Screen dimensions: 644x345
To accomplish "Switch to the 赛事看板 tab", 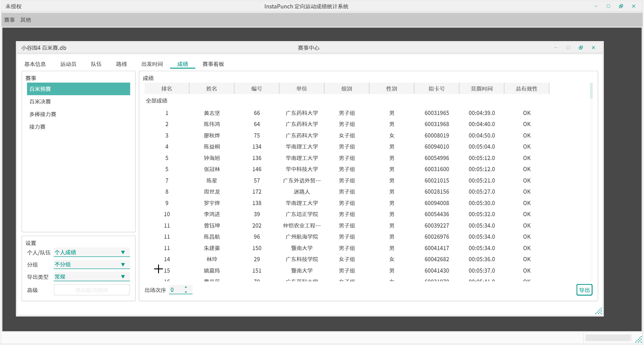I will pos(213,64).
